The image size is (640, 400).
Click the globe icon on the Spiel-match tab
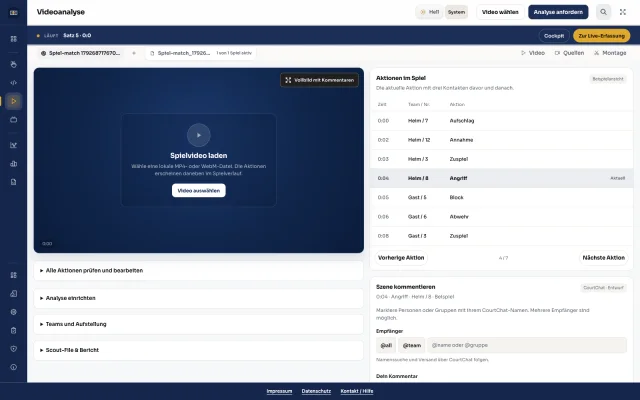[44, 53]
